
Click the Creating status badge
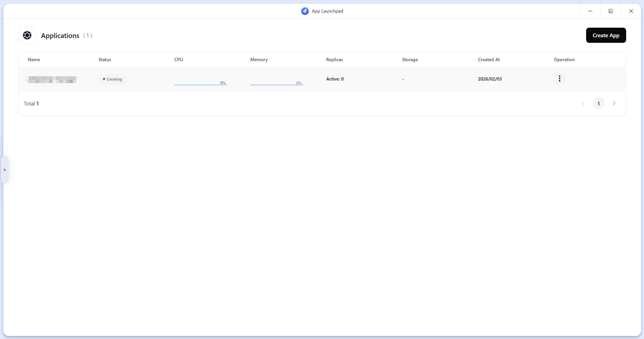pos(113,79)
